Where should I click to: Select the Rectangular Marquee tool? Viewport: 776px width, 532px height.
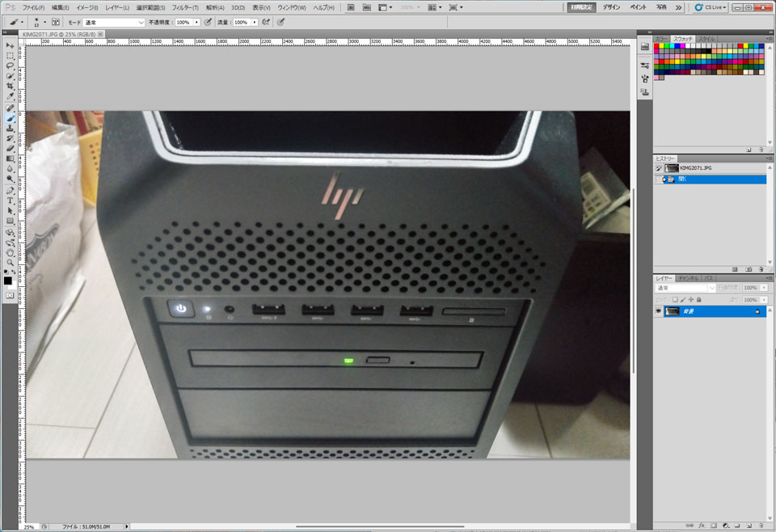coord(10,56)
